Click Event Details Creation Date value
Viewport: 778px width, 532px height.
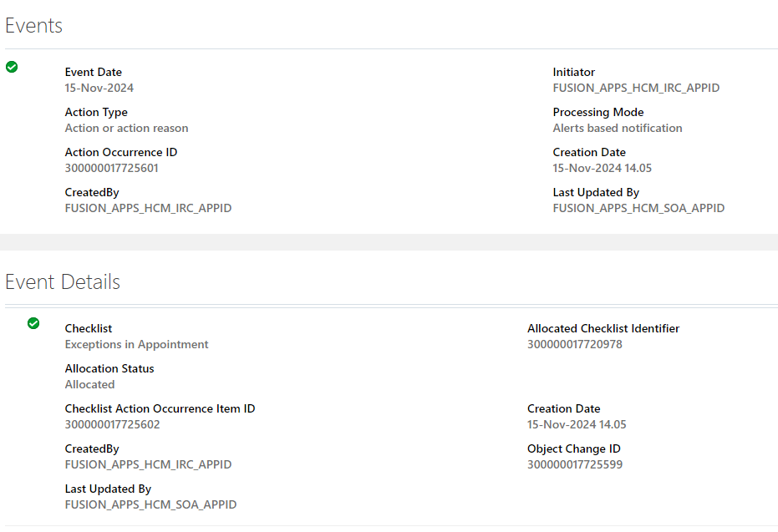point(577,424)
